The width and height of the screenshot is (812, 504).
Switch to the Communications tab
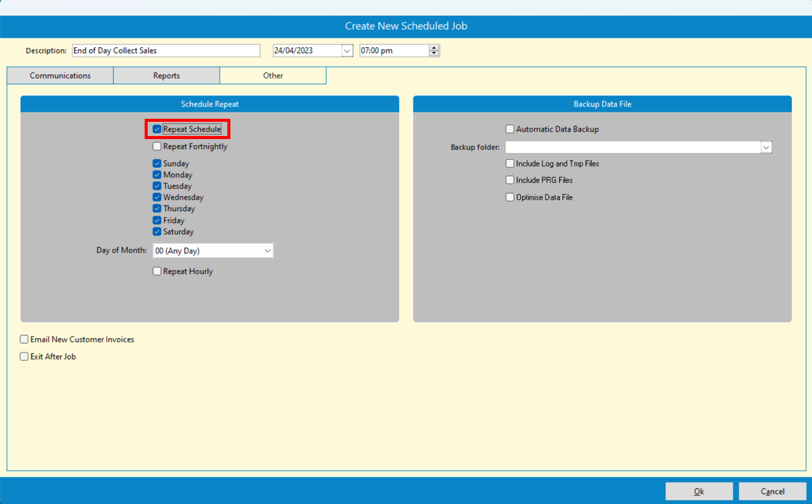(60, 76)
